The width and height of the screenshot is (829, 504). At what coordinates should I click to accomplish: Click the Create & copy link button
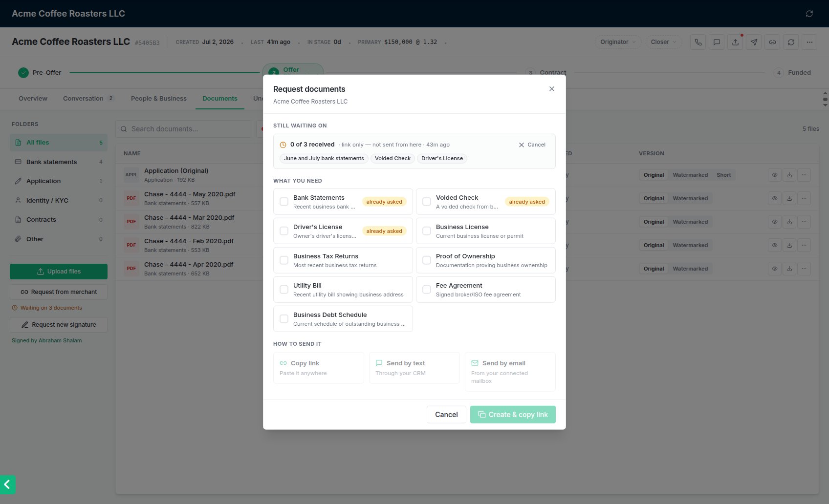pyautogui.click(x=513, y=415)
